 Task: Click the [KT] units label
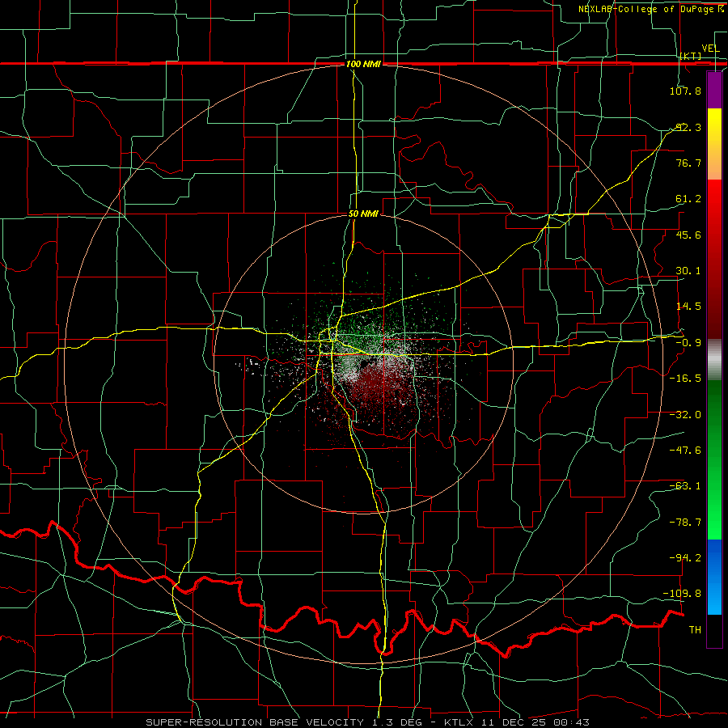coord(691,56)
